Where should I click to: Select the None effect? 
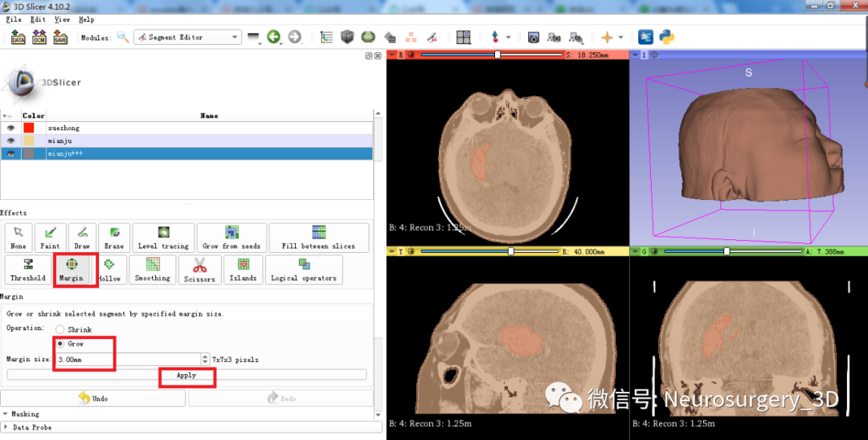click(x=18, y=238)
